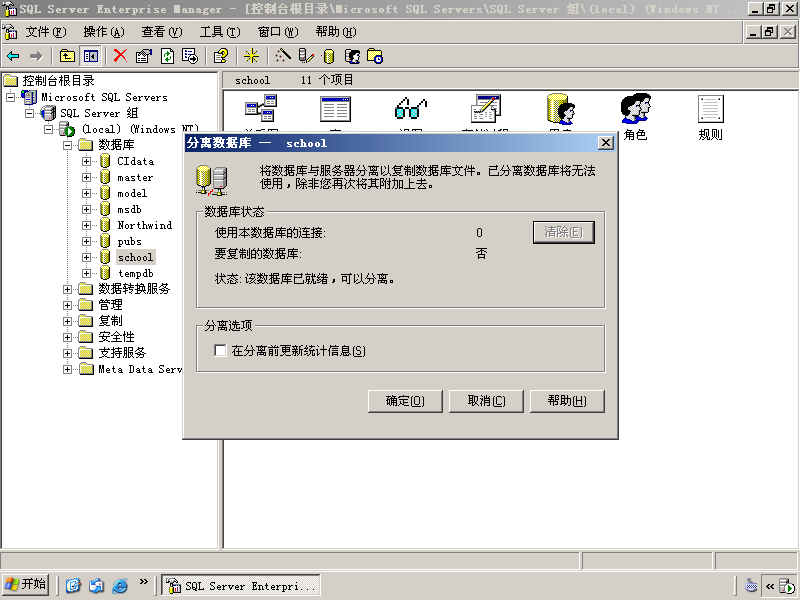
Task: Click the New Login toolbar icon
Action: 352,56
